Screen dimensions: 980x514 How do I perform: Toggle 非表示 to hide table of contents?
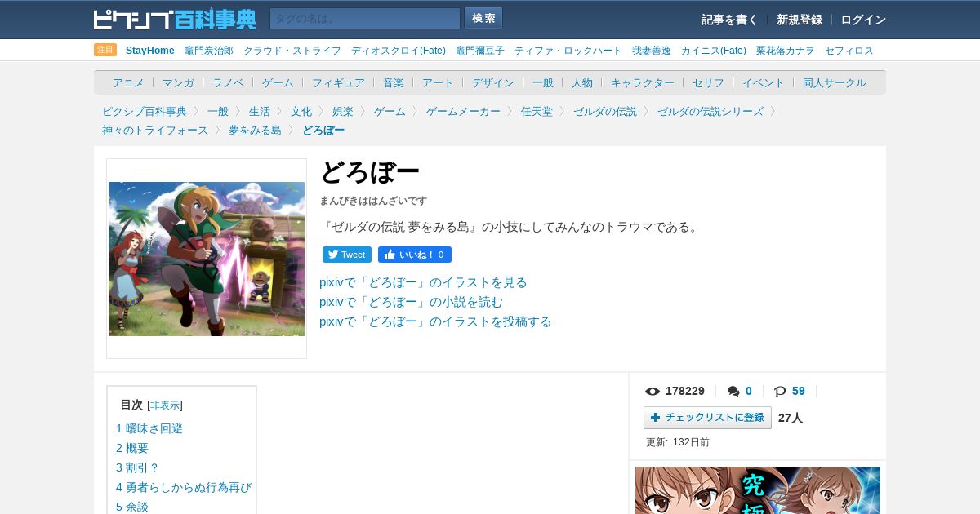[165, 405]
